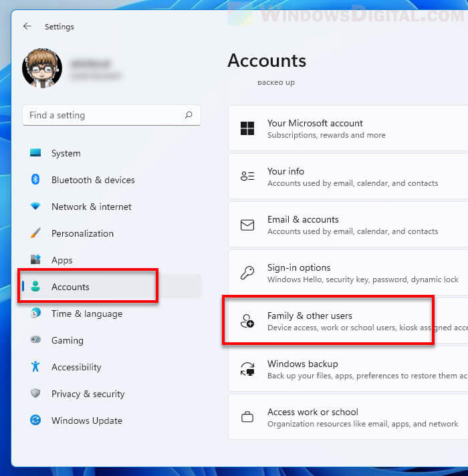468x476 pixels.
Task: Open Email & accounts
Action: point(348,225)
